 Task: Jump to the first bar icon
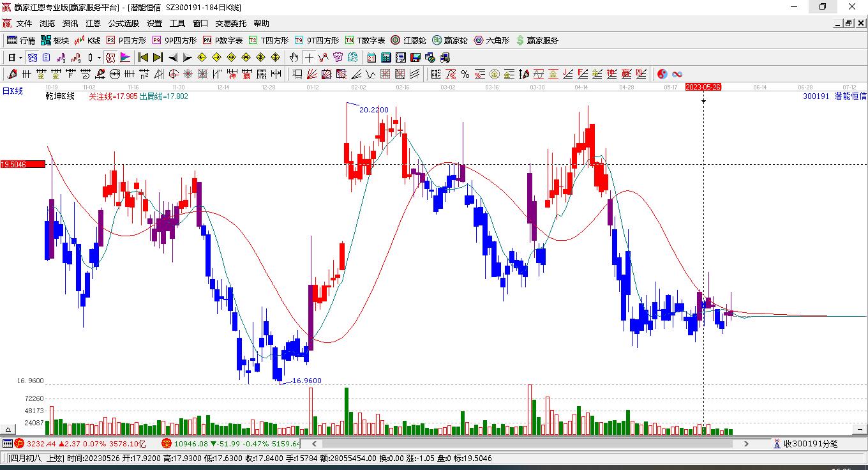click(144, 57)
